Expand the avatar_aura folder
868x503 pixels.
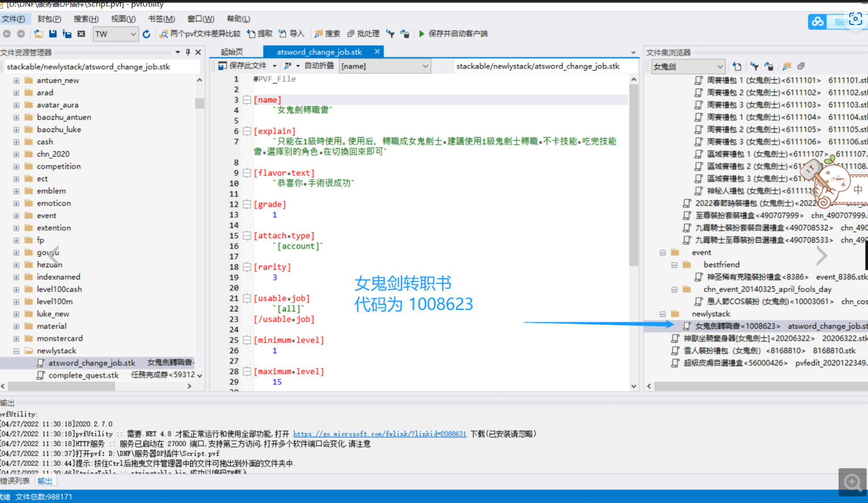pyautogui.click(x=16, y=105)
